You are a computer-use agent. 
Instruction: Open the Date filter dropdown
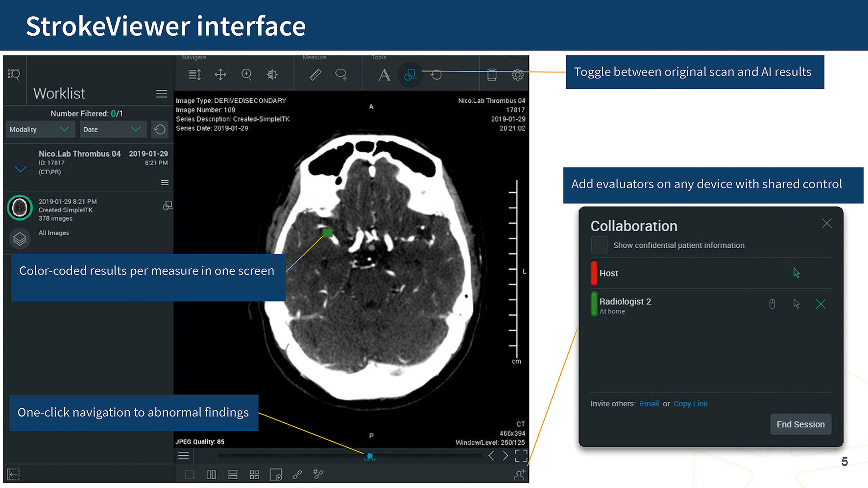(x=113, y=129)
